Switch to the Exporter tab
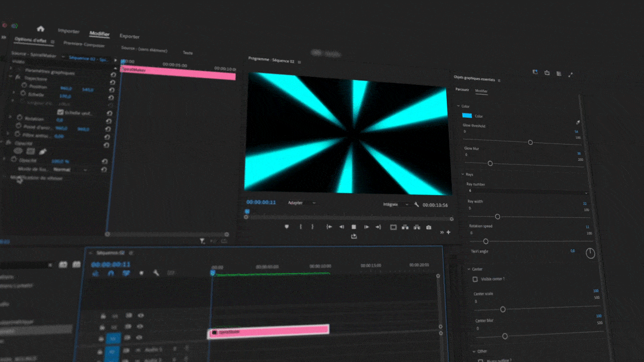Screen dimensions: 644x362 point(129,36)
